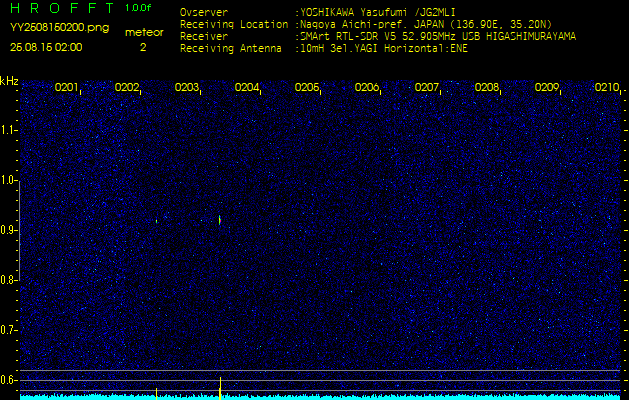Click the filename YY2508150200.png
The image size is (629, 400).
(59, 28)
